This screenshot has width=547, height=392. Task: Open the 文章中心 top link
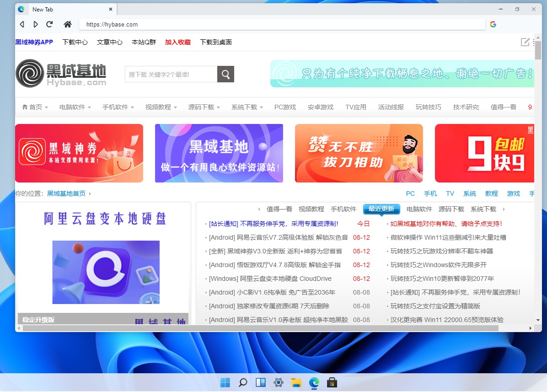coord(110,42)
